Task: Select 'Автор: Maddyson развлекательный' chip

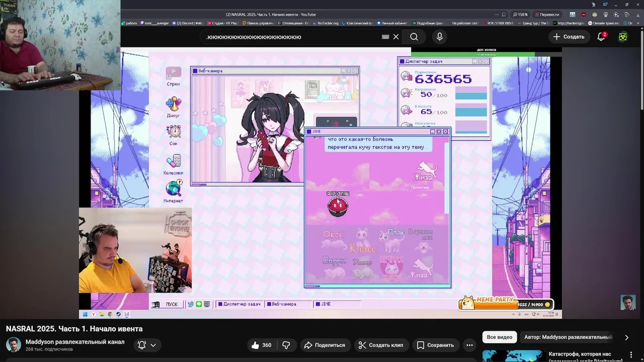Action: (x=568, y=337)
